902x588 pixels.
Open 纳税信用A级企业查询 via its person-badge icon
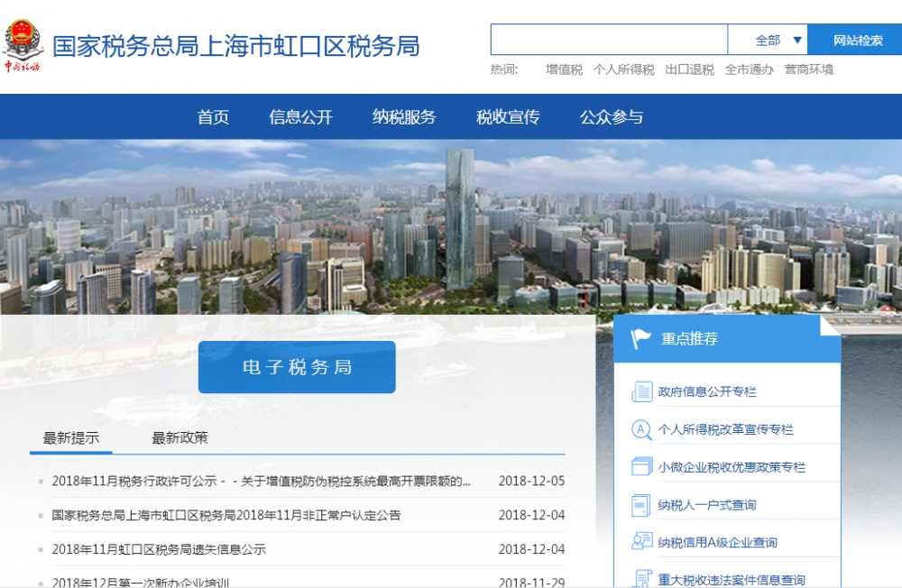642,541
